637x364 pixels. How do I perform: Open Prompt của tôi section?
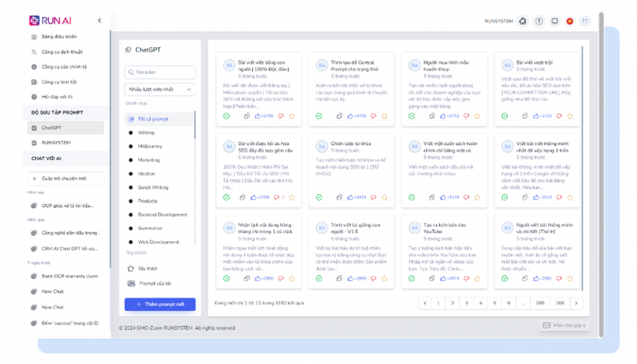click(x=155, y=283)
